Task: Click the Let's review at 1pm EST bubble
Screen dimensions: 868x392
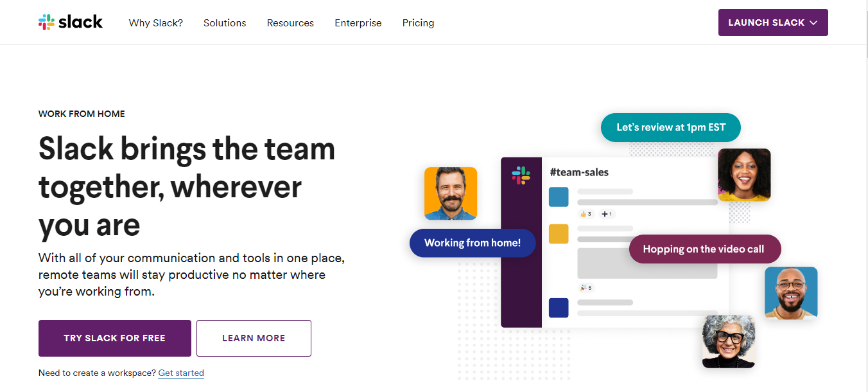Action: coord(671,127)
